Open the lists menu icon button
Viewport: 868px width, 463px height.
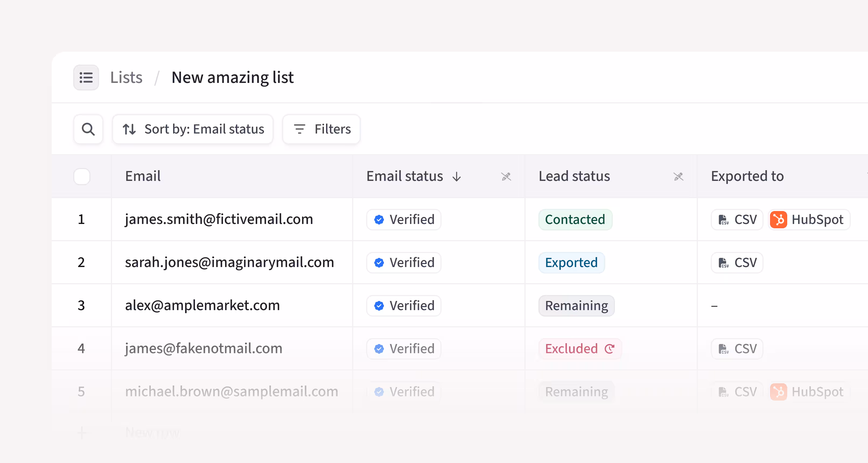pos(86,78)
